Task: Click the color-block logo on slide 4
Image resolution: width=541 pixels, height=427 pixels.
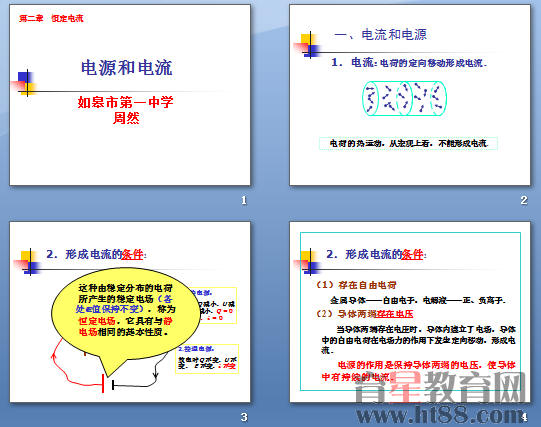Action: [307, 262]
